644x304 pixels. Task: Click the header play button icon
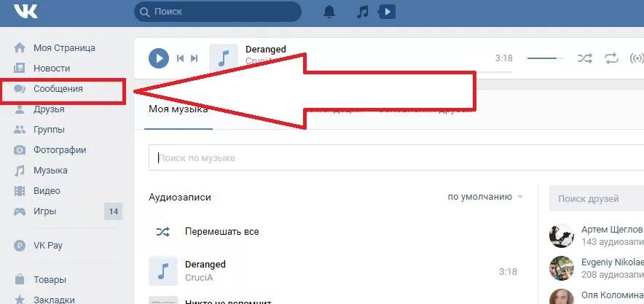coord(387,12)
